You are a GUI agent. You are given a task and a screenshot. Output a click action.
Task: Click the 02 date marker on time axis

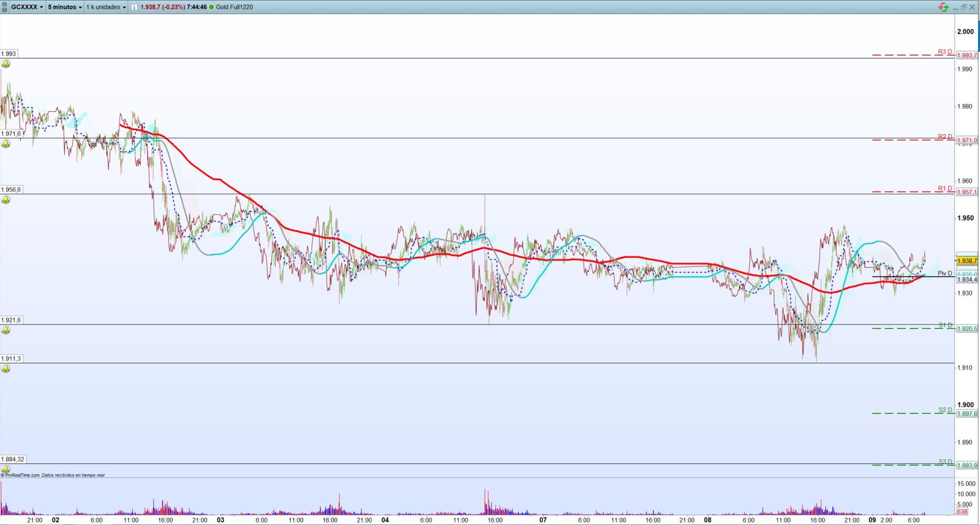point(56,520)
